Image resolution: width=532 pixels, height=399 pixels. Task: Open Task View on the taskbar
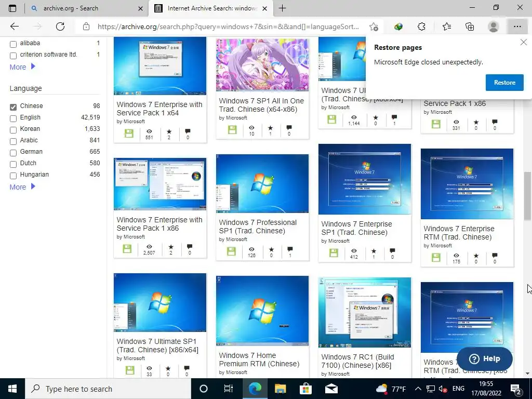coord(229,389)
